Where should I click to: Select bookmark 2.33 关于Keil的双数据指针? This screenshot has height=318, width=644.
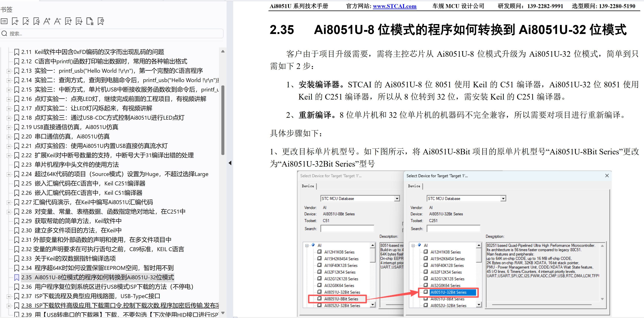click(x=68, y=259)
